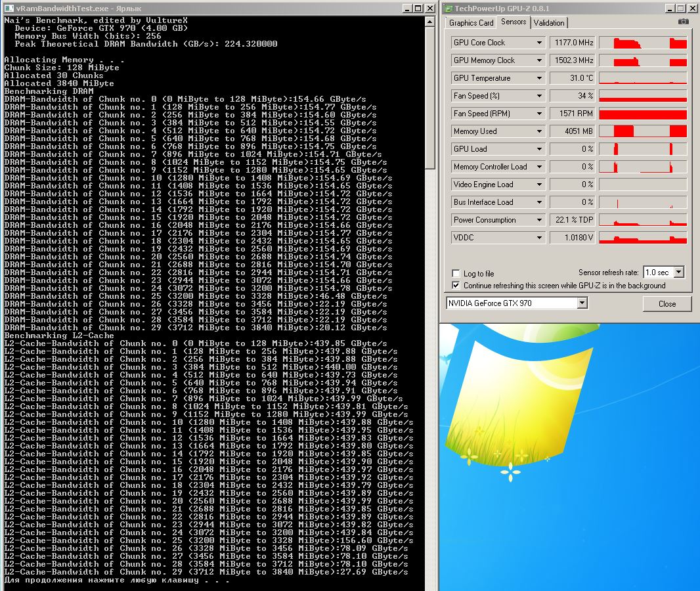The image size is (700, 591).
Task: Click the L2-Cache chunk no. 25 156.60 GByte/s line
Action: (209, 540)
